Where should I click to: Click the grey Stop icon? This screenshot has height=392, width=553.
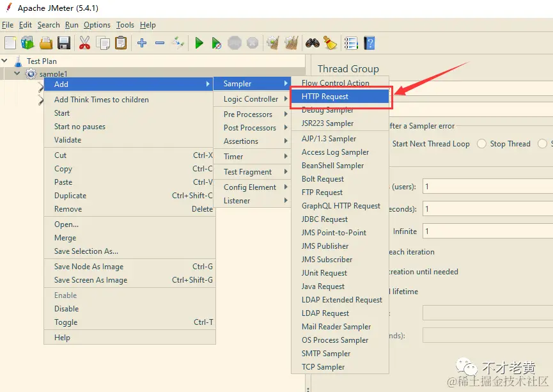pos(235,43)
